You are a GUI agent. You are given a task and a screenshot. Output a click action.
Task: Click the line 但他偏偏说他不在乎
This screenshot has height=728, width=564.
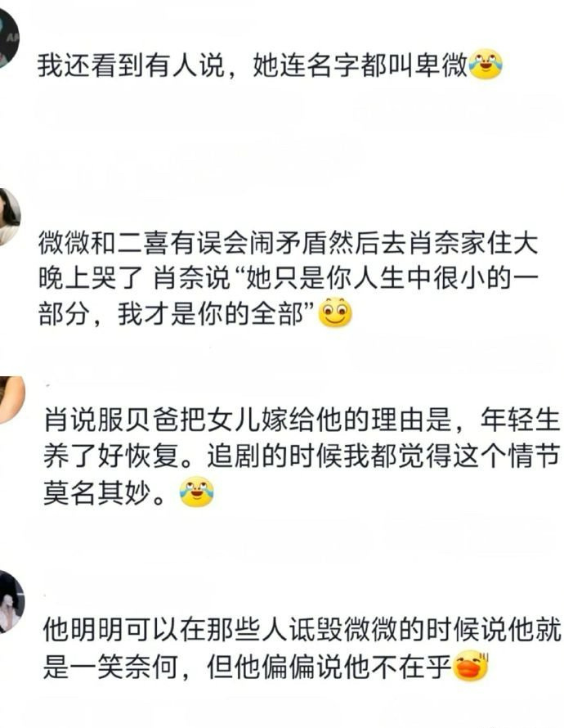coord(329,667)
